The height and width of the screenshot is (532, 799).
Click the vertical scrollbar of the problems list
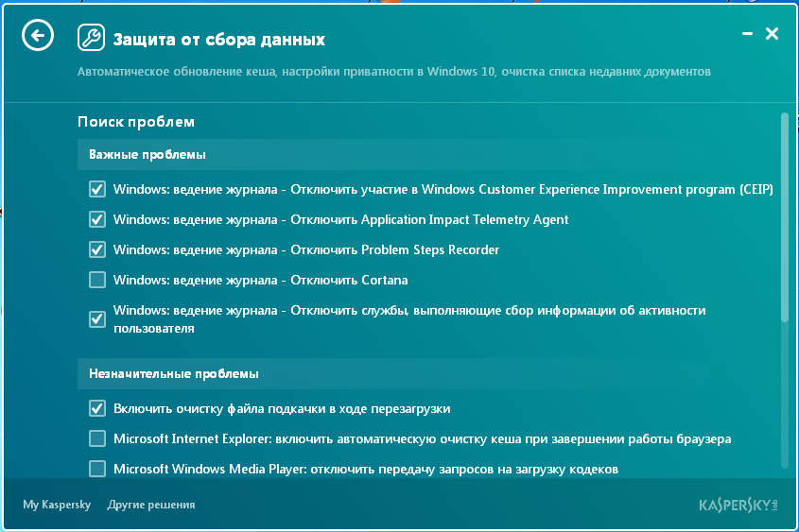785,217
